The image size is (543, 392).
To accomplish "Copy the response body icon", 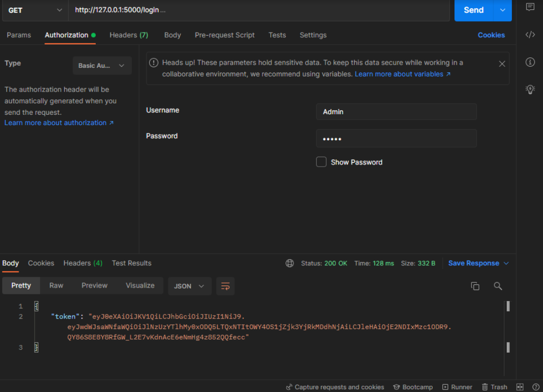I will pyautogui.click(x=475, y=285).
